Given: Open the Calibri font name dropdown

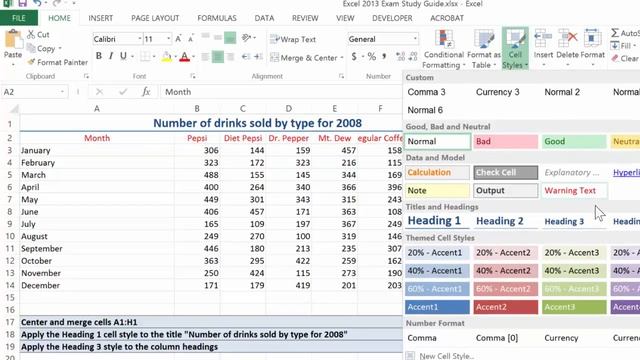Looking at the screenshot, I should [140, 39].
